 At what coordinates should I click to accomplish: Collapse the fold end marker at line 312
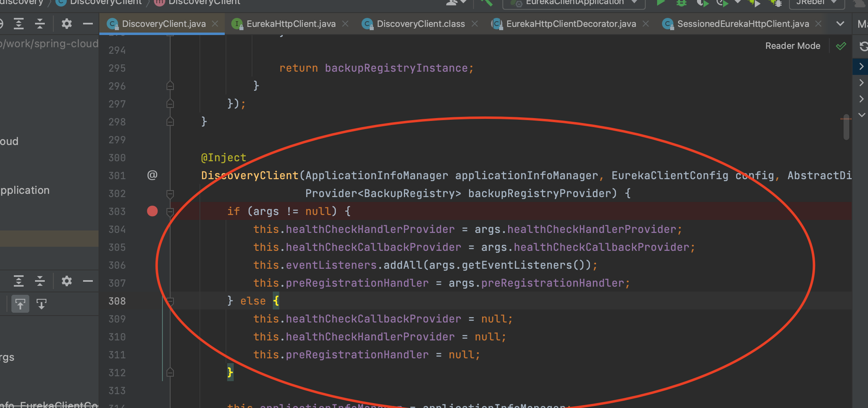point(170,372)
